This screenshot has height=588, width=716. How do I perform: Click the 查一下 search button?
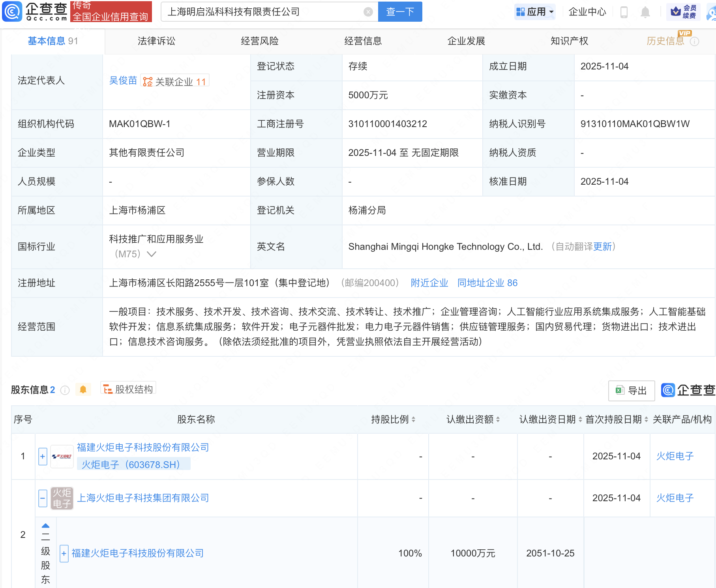pos(400,11)
